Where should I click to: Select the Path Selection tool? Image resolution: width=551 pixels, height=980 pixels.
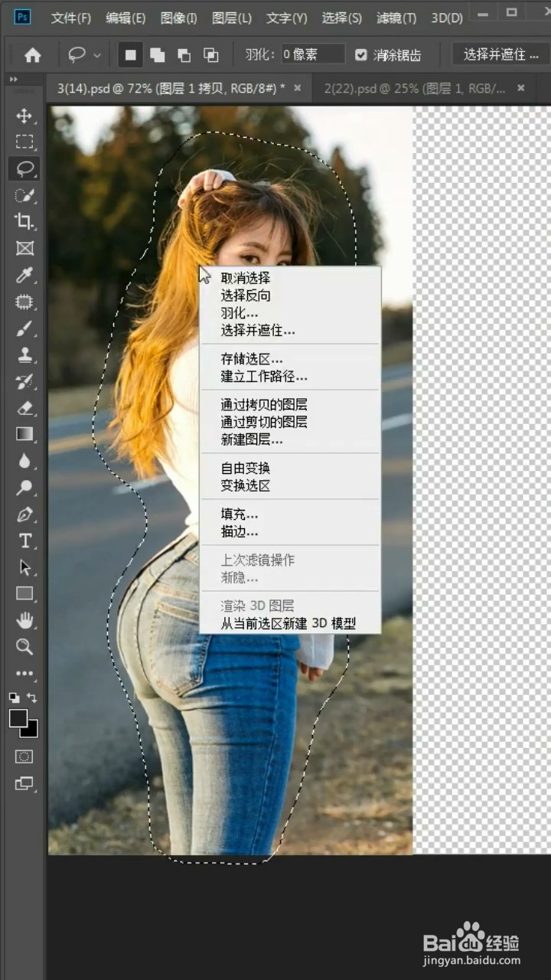click(24, 567)
